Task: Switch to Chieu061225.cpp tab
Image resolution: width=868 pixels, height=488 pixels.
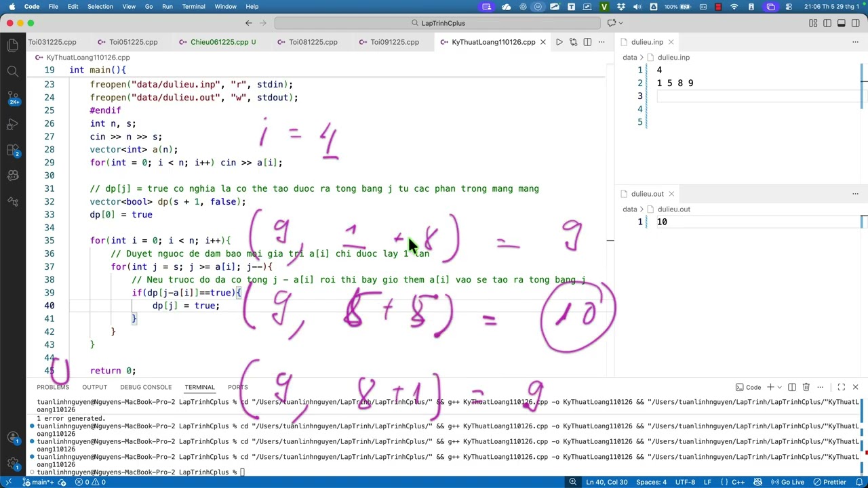Action: click(218, 42)
